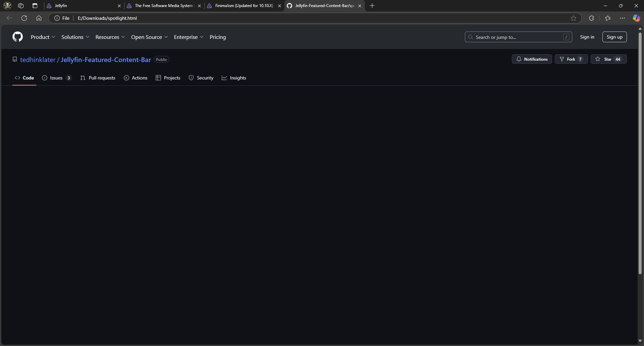Screen dimensions: 644x346
Task: Open the browser settings ellipsis menu
Action: point(623,18)
